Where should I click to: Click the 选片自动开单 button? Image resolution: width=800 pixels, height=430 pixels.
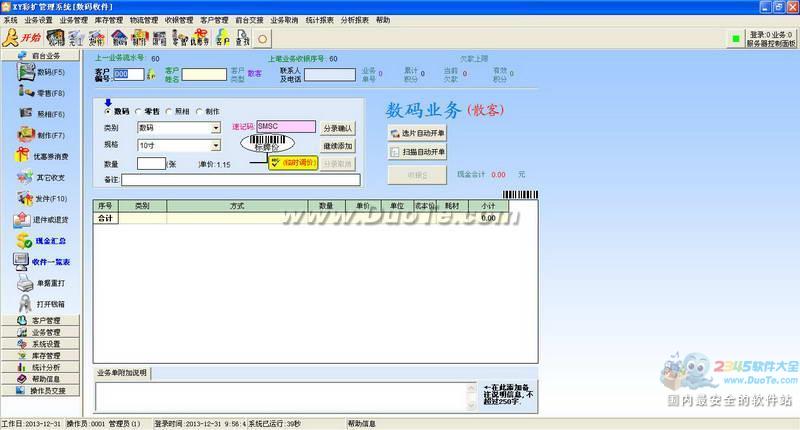pos(417,133)
